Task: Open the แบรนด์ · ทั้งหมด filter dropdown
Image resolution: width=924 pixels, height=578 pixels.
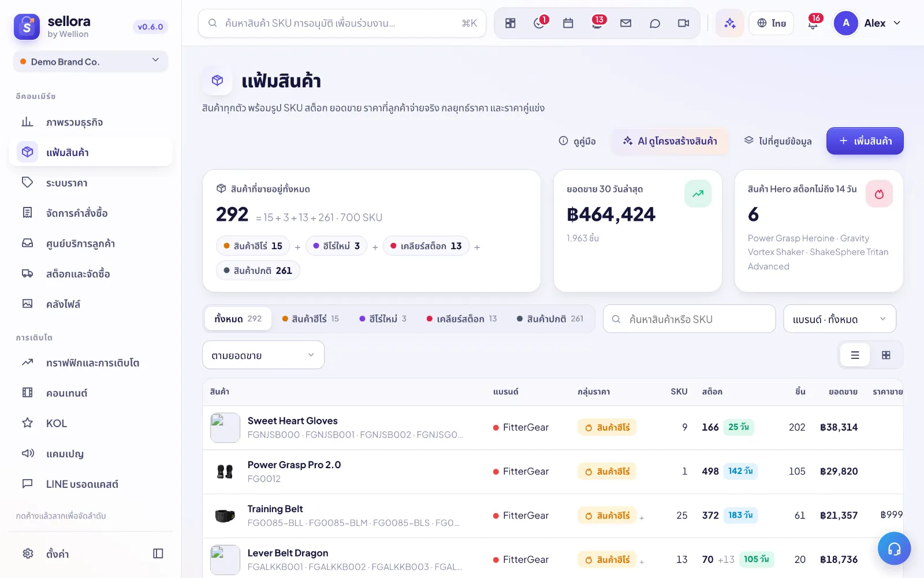Action: pos(840,319)
